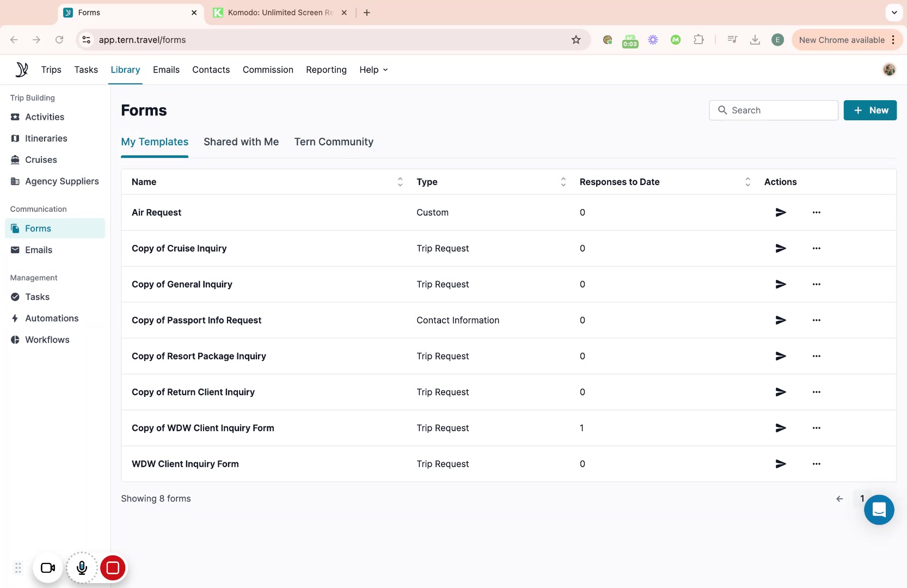Open more options for Copy of Cruise Inquiry

tap(816, 248)
